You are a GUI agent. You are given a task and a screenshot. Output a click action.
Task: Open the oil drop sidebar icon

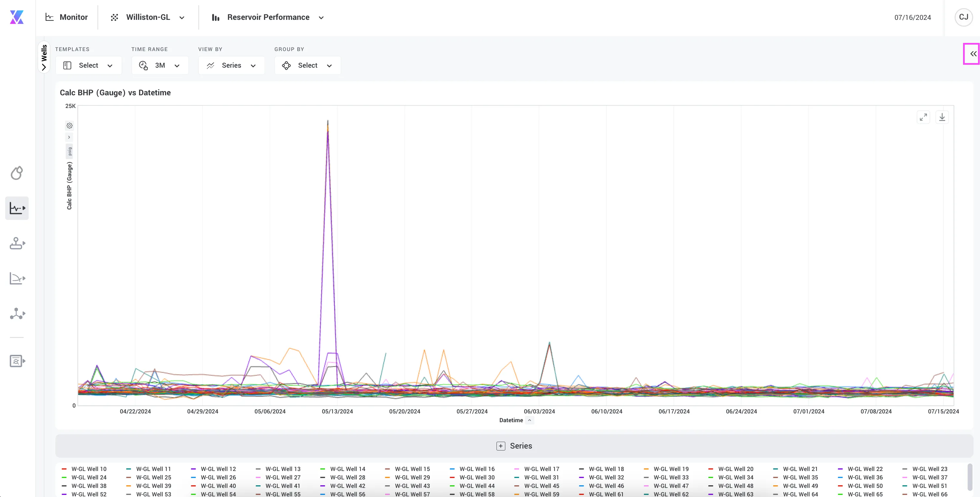(17, 173)
